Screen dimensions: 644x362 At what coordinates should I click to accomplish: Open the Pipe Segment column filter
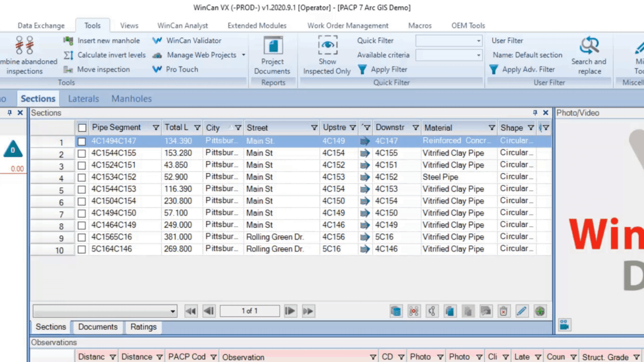(155, 128)
